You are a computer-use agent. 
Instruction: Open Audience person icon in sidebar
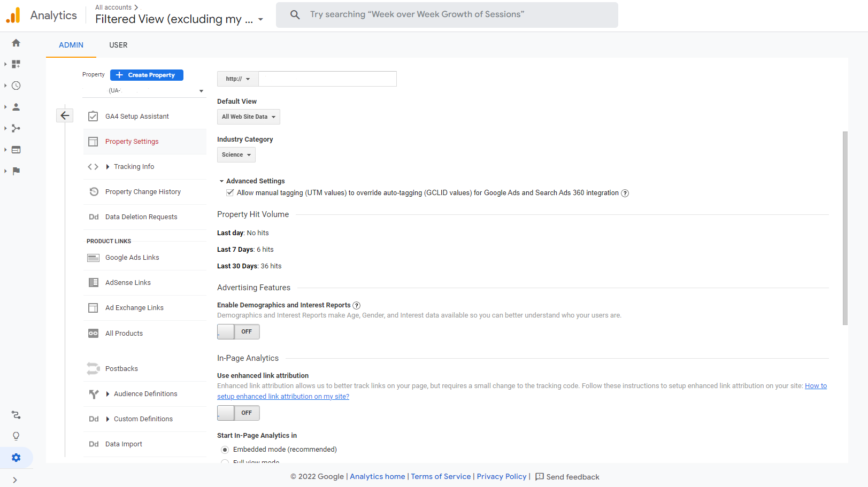16,107
